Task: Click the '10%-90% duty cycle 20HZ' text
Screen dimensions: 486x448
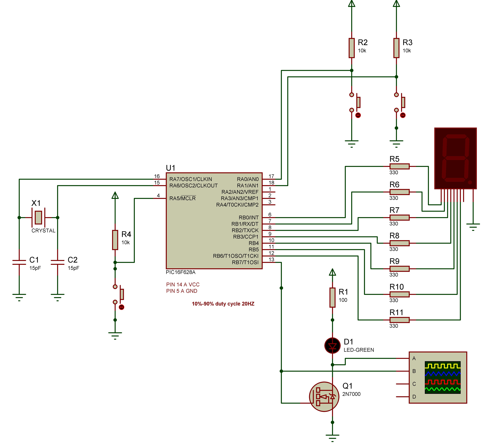Action: click(x=223, y=304)
